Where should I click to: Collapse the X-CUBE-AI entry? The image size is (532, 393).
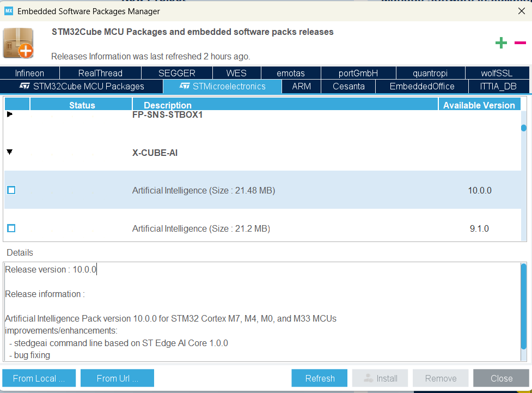(9, 153)
